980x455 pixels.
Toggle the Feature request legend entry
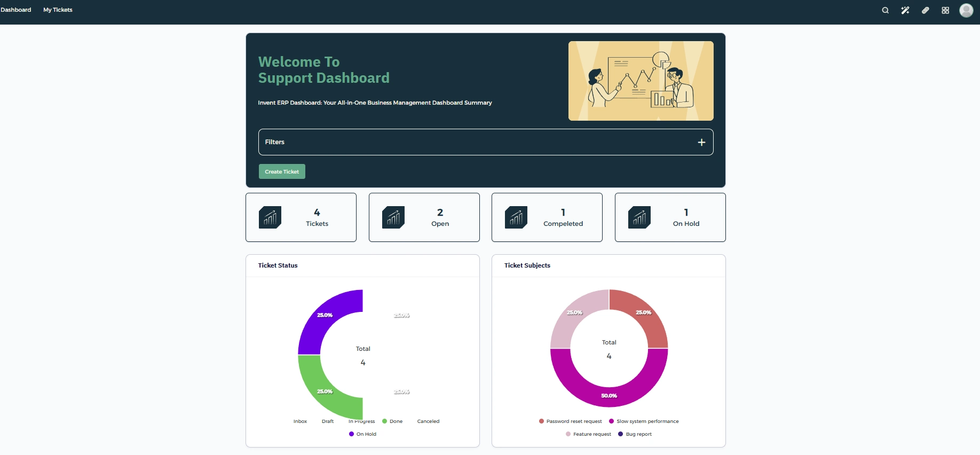[589, 434]
